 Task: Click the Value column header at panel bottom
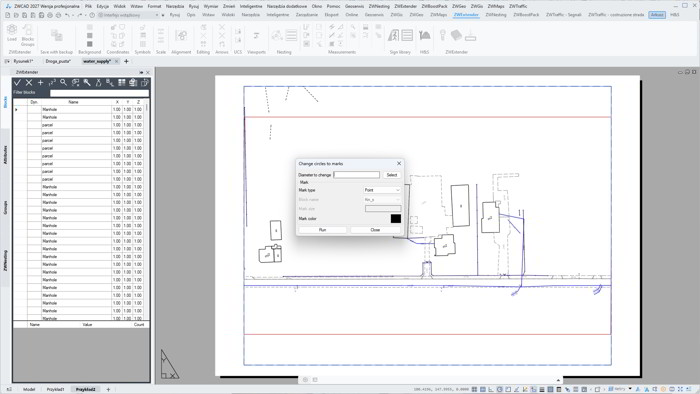[x=87, y=324]
